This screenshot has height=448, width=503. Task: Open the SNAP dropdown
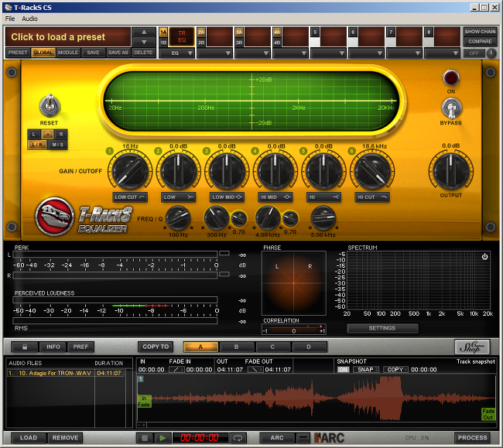point(366,369)
